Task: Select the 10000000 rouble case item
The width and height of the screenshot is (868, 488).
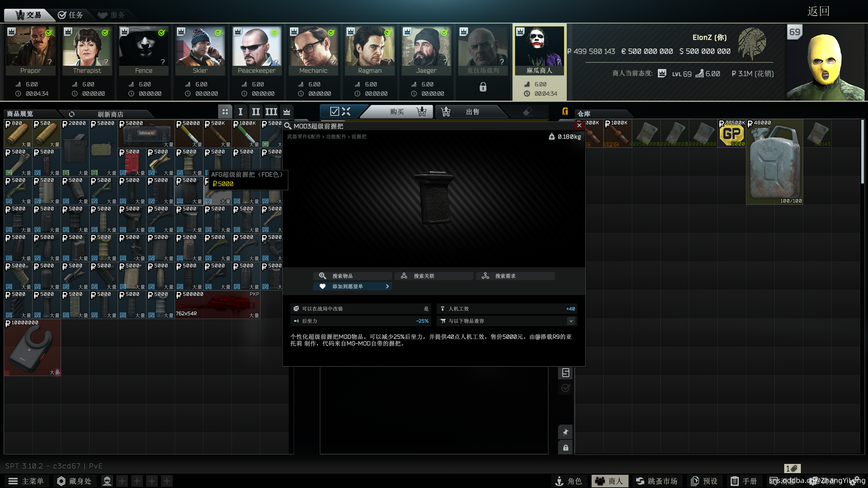Action: 33,347
